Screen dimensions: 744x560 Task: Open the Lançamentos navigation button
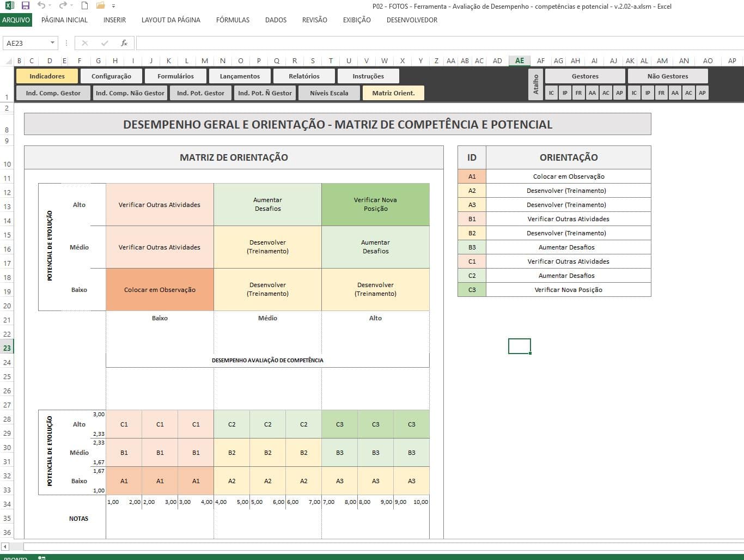(240, 76)
